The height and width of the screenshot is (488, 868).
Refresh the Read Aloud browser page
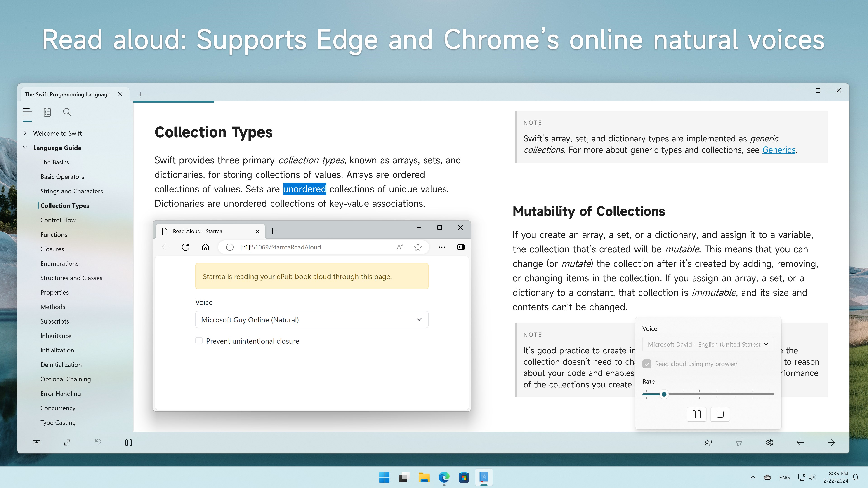pyautogui.click(x=185, y=247)
